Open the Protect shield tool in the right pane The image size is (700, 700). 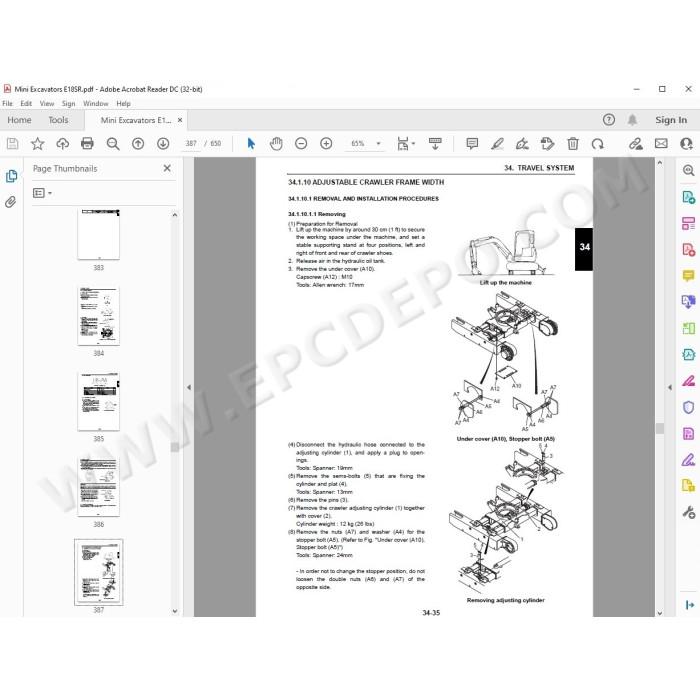pos(688,407)
